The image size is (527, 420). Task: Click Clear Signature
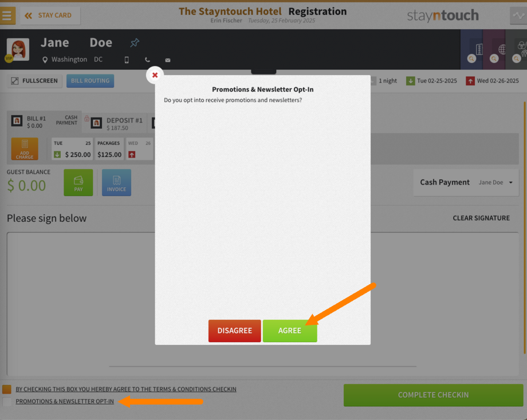pyautogui.click(x=481, y=218)
